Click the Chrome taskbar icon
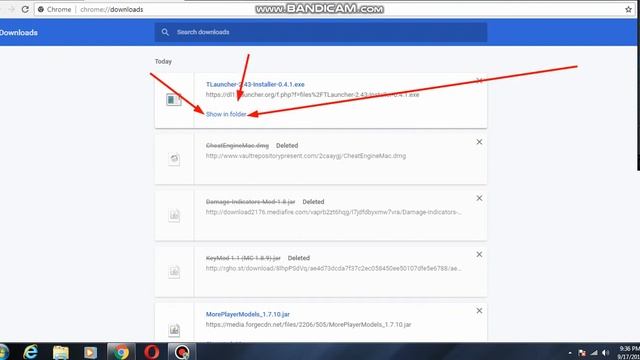640x360 pixels. pyautogui.click(x=121, y=352)
